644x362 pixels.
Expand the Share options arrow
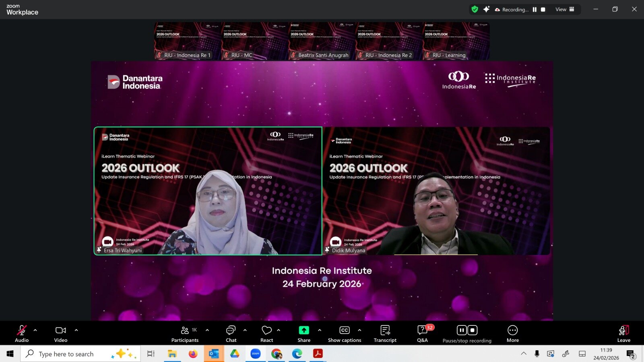click(320, 330)
